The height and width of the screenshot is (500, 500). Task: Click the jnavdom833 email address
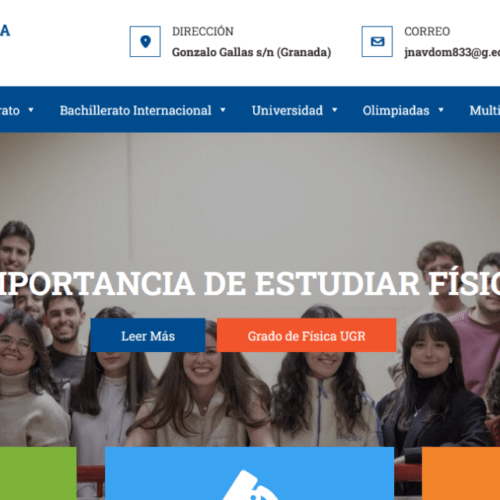click(x=452, y=52)
